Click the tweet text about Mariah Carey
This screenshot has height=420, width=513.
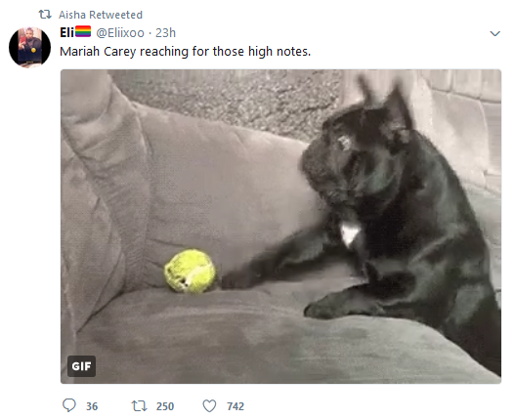pyautogui.click(x=186, y=52)
